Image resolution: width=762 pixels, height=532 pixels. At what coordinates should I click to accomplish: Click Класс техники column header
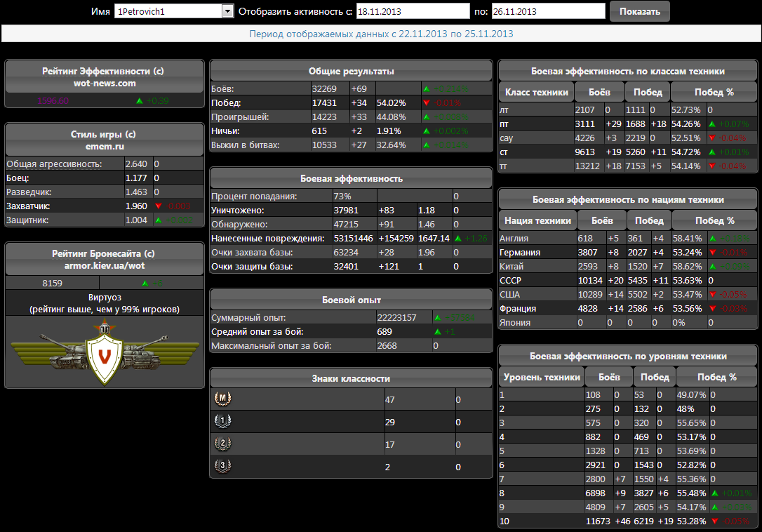(536, 92)
